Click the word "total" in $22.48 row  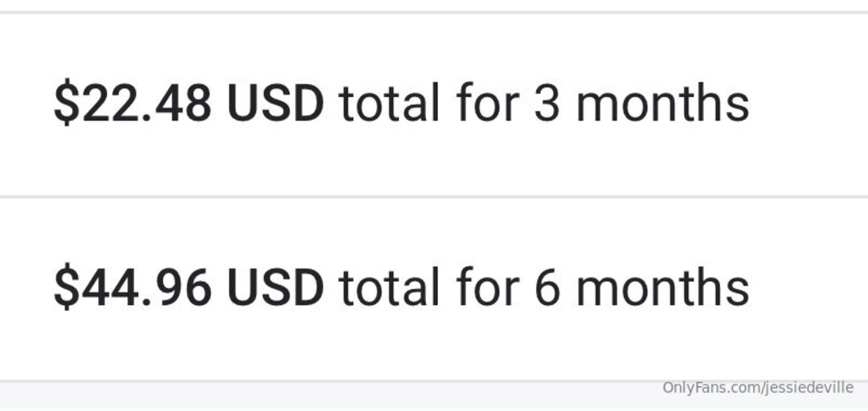(389, 104)
